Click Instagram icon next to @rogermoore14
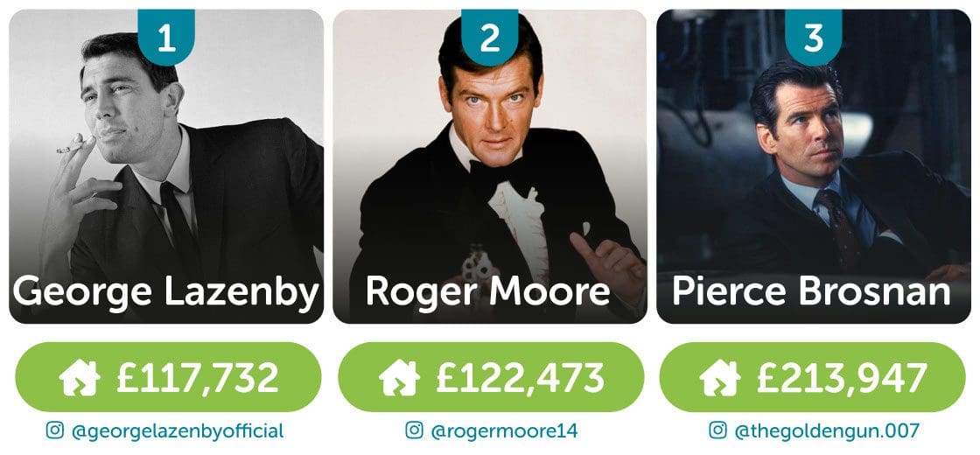This screenshot has width=980, height=455. (414, 430)
